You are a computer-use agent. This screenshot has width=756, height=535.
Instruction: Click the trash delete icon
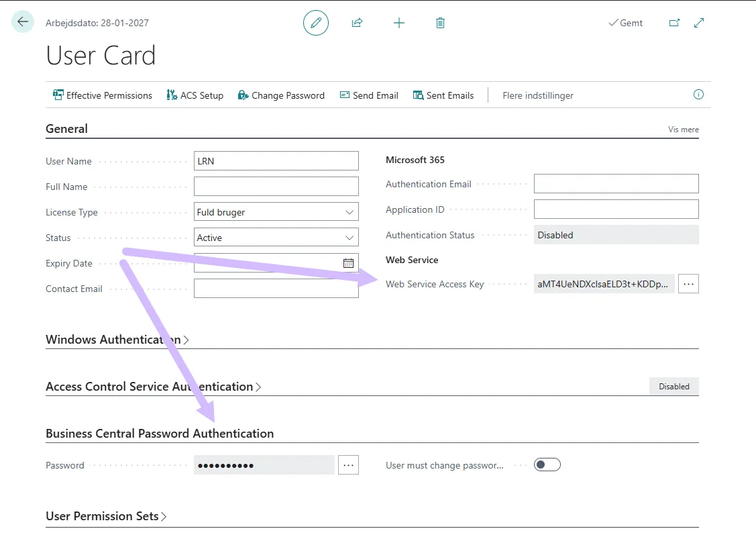[440, 23]
